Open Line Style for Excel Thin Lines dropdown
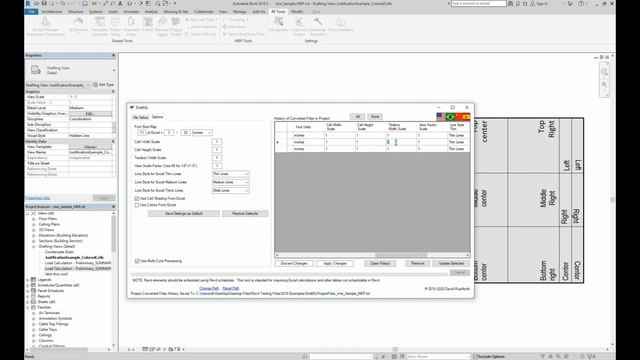 pos(231,174)
